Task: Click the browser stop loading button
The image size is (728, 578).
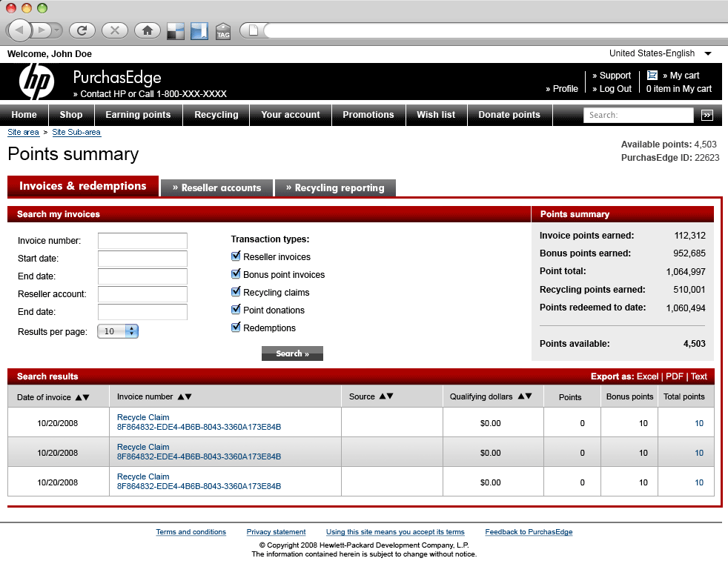Action: [x=114, y=30]
